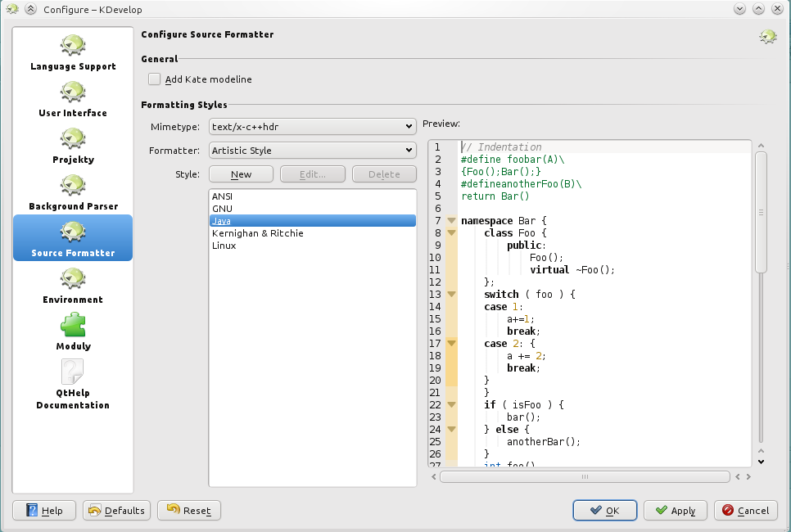Click the Delete style button

pos(384,174)
